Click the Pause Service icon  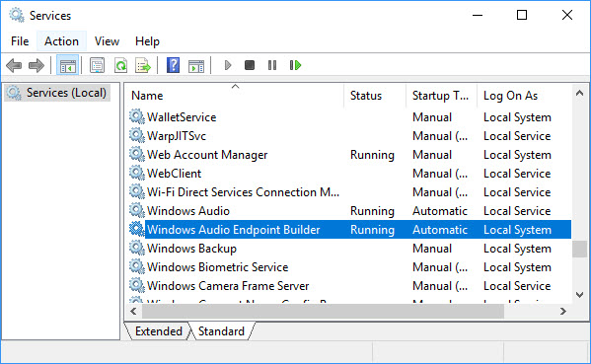[x=272, y=65]
